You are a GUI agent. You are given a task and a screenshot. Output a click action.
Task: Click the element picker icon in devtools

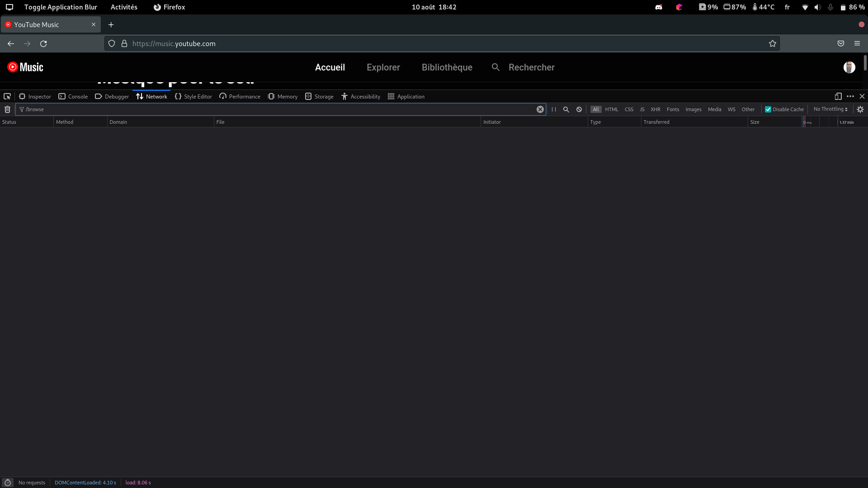pos(7,96)
